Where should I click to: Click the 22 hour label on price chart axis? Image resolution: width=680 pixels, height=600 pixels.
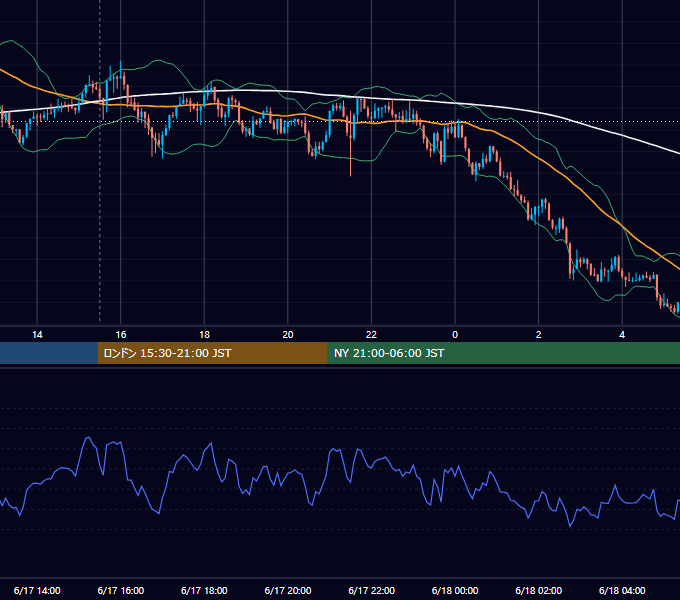click(371, 335)
